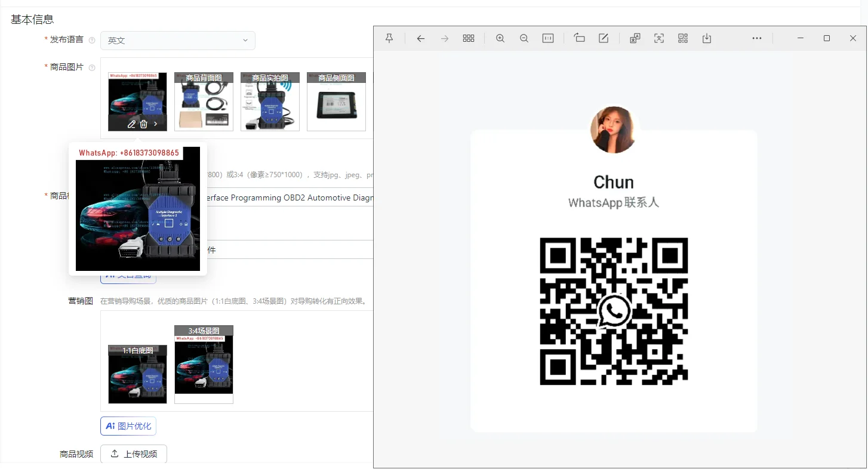This screenshot has height=469, width=868.
Task: Select the 商品侧面图 thumbnail
Action: [x=336, y=101]
